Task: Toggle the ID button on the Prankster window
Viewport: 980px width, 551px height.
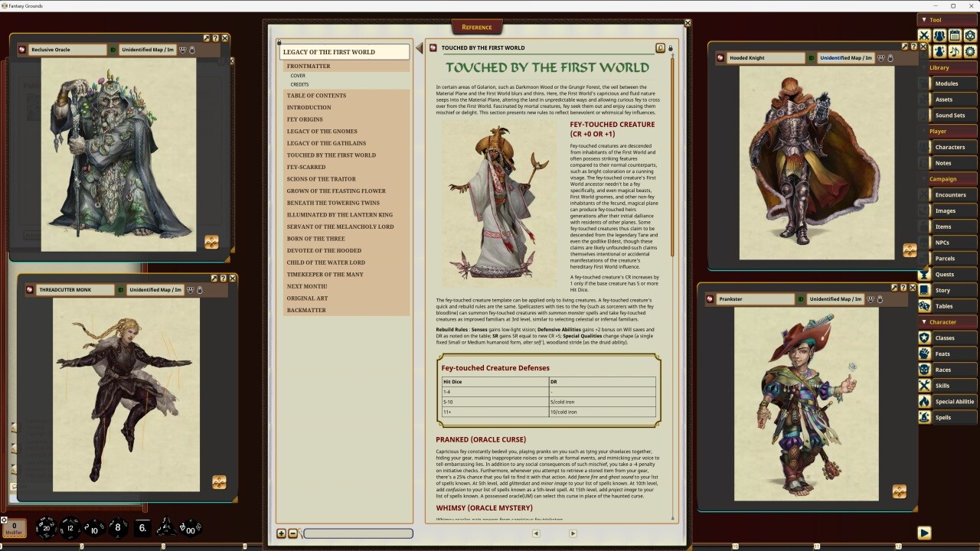Action: [x=800, y=298]
